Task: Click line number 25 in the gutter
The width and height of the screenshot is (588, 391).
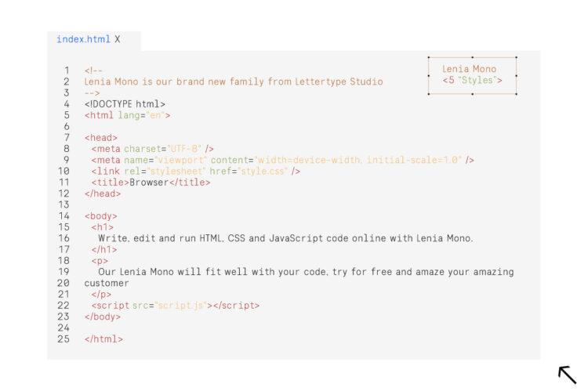Action: 64,339
